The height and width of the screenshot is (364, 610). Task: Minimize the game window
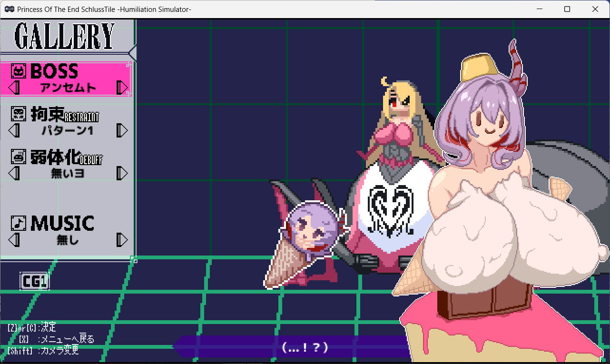pos(540,9)
